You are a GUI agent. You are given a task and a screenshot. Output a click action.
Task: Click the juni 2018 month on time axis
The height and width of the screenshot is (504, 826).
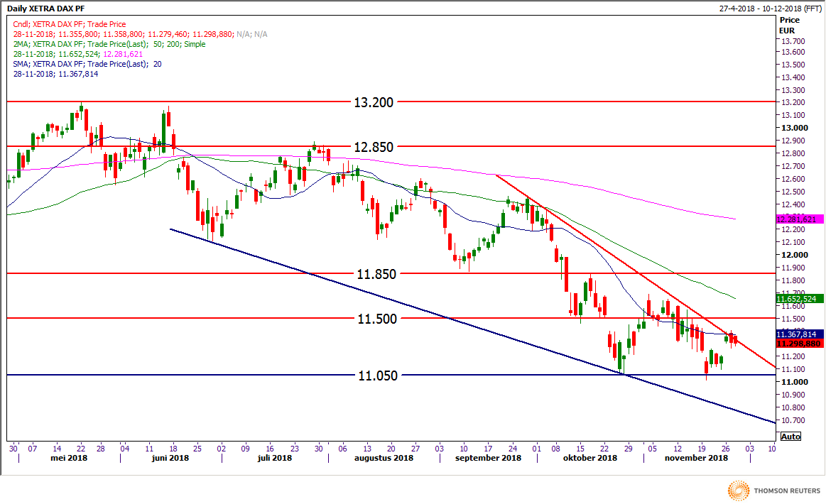point(170,458)
